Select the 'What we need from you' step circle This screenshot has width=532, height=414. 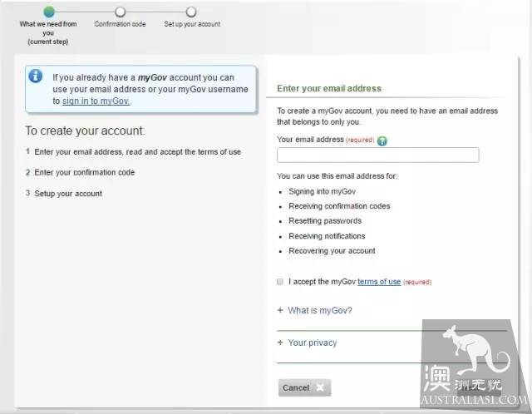[x=49, y=12]
